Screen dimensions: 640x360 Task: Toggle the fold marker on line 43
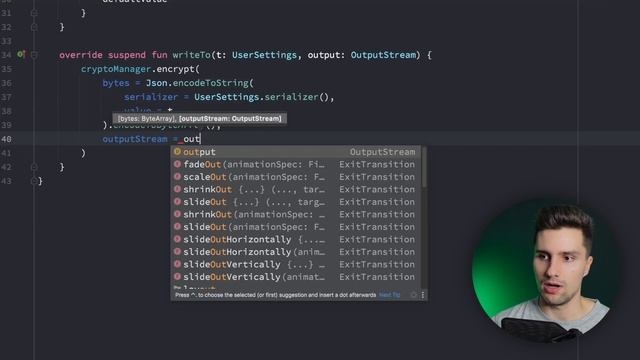click(34, 181)
